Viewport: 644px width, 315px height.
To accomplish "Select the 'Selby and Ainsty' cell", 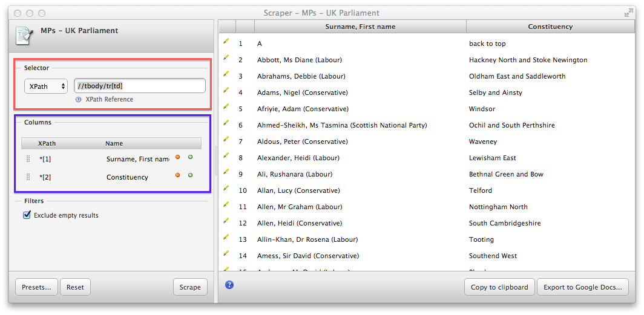I will click(496, 93).
